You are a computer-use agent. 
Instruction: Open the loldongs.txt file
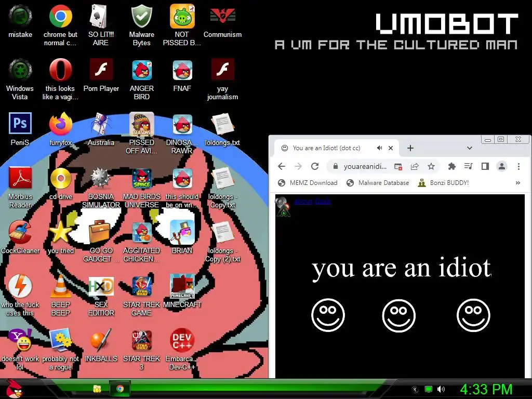(x=222, y=124)
